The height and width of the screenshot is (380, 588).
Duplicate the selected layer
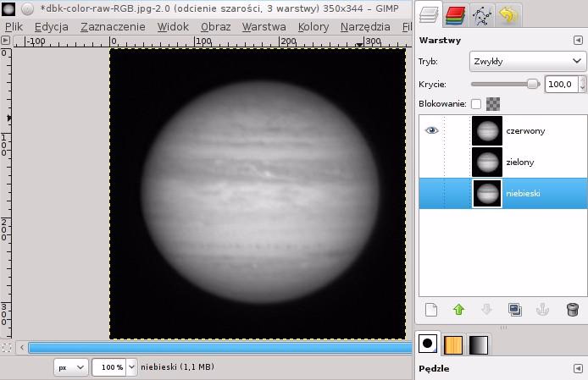pos(514,310)
